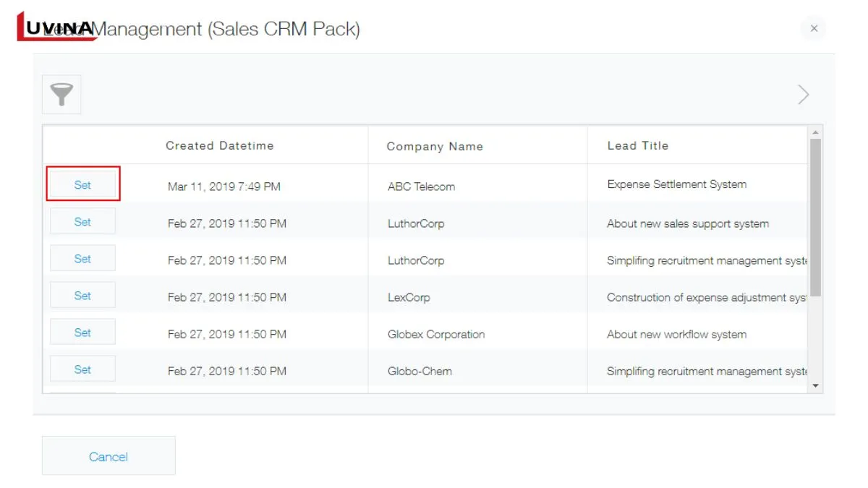Click the Company Name column header
868x488 pixels.
coord(435,146)
